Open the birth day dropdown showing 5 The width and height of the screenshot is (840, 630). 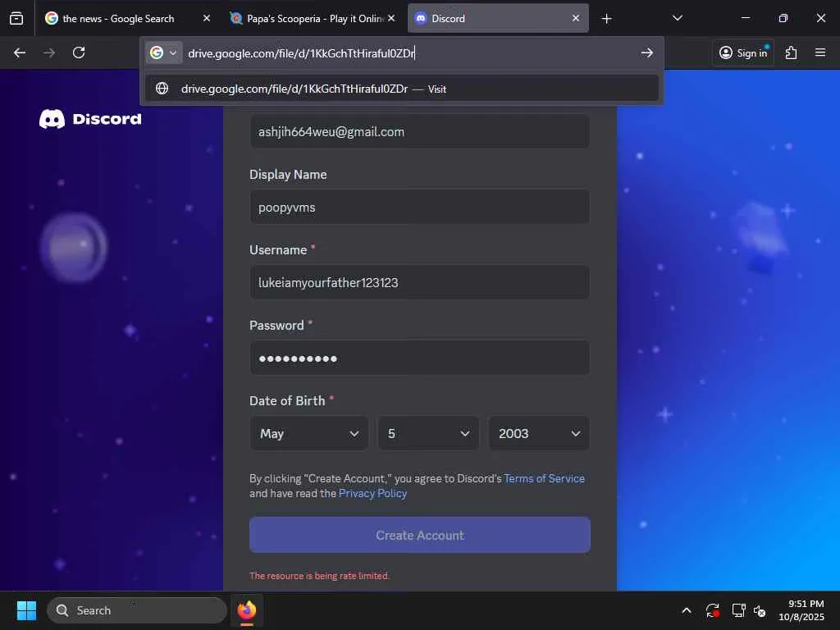(x=428, y=433)
